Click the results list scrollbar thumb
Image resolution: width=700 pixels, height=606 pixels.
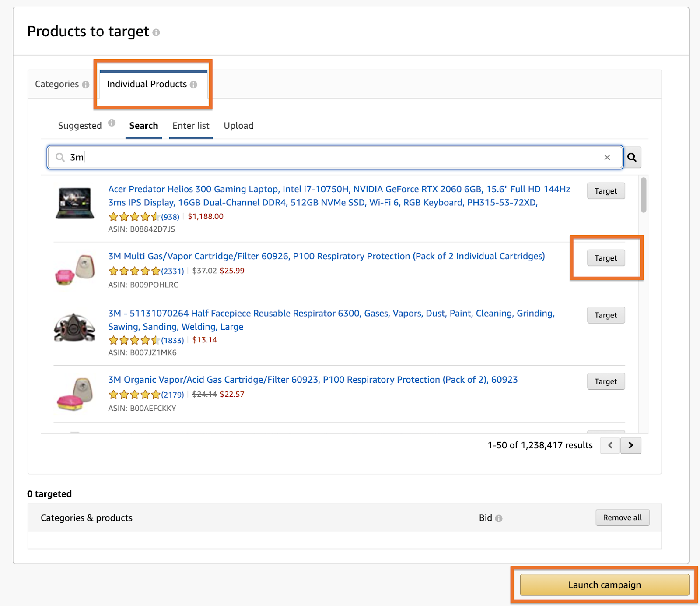pyautogui.click(x=643, y=195)
